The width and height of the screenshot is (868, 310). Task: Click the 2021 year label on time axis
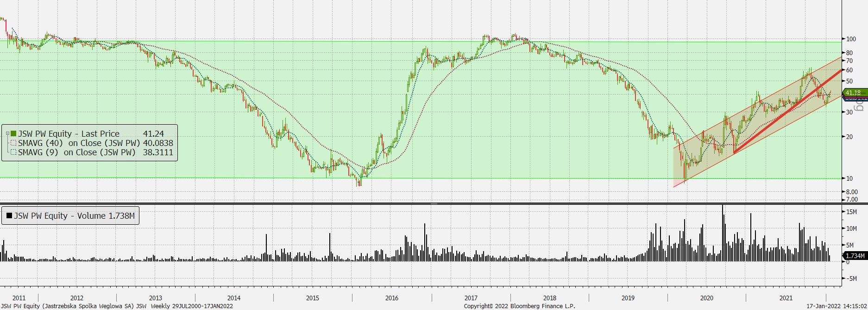click(x=786, y=298)
